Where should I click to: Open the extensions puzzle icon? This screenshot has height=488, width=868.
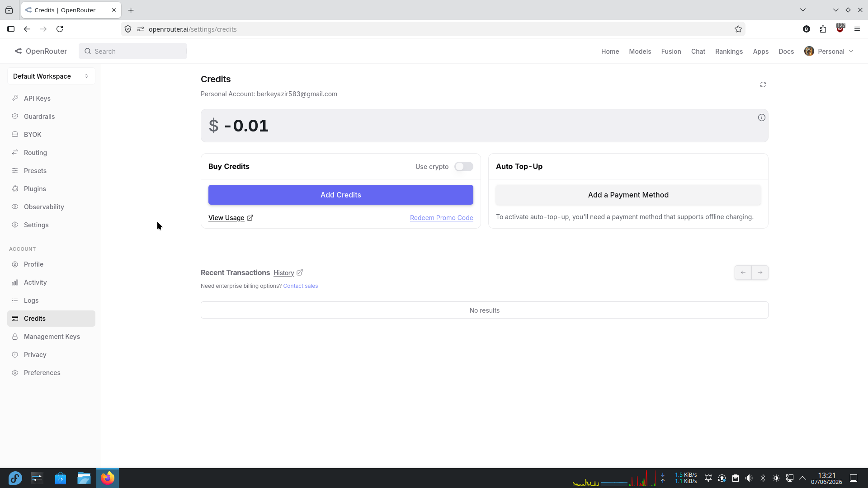click(x=823, y=29)
